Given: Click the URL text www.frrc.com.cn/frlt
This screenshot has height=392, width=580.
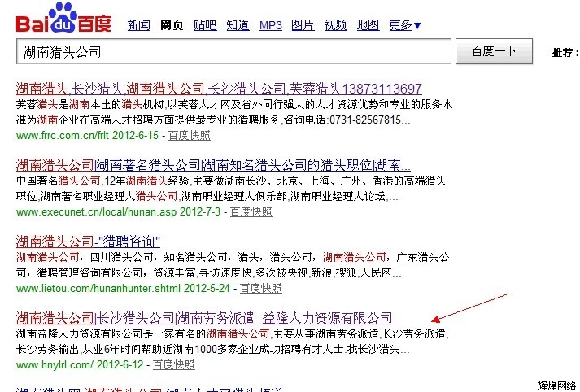Looking at the screenshot, I should [x=63, y=135].
